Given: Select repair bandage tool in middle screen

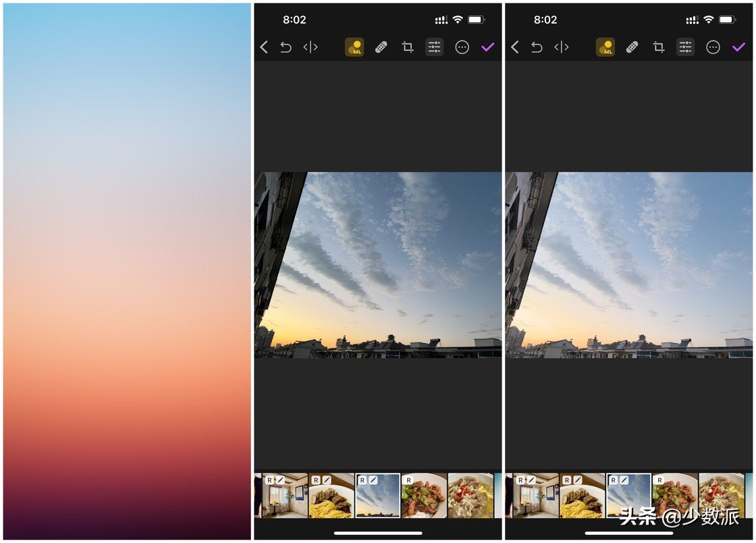Looking at the screenshot, I should pos(381,47).
